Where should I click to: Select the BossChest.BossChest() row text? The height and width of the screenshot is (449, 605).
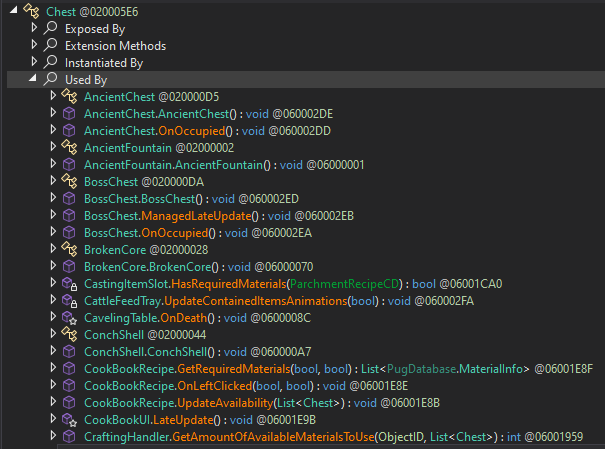click(x=191, y=199)
